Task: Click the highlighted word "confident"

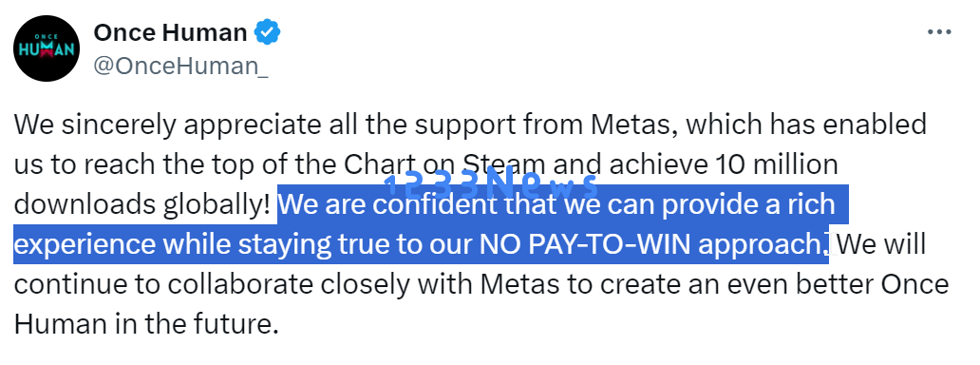Action: coord(425,204)
